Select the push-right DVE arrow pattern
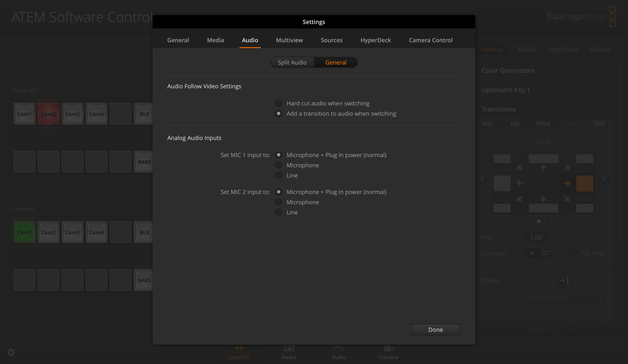This screenshot has width=628, height=364. click(567, 184)
